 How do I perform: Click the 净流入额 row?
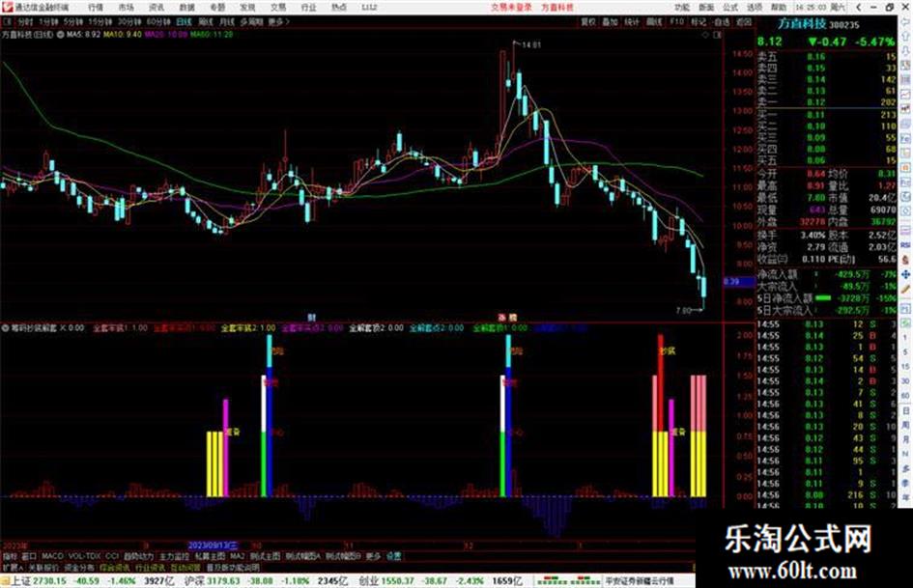827,274
